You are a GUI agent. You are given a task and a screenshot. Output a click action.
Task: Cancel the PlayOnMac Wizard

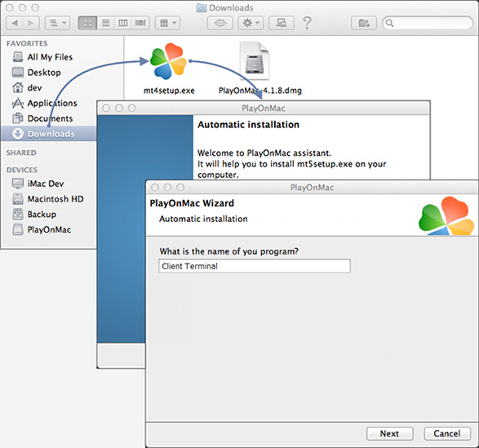447,433
